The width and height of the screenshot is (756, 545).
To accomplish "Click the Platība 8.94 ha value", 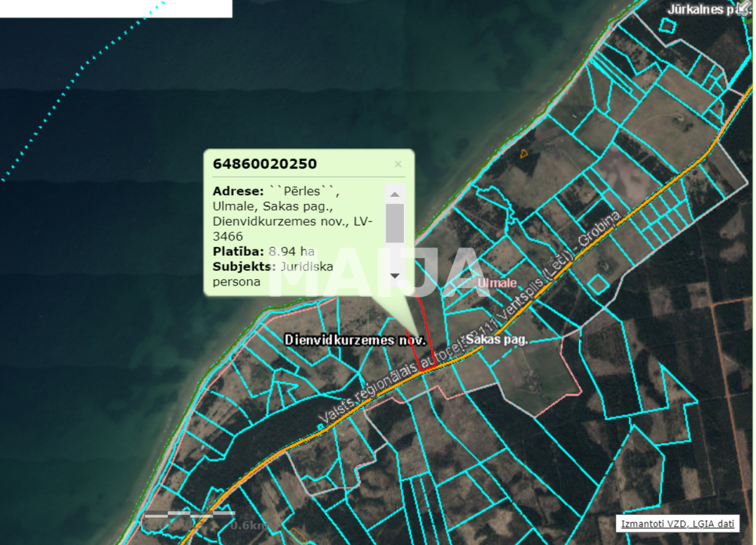I will tap(292, 251).
